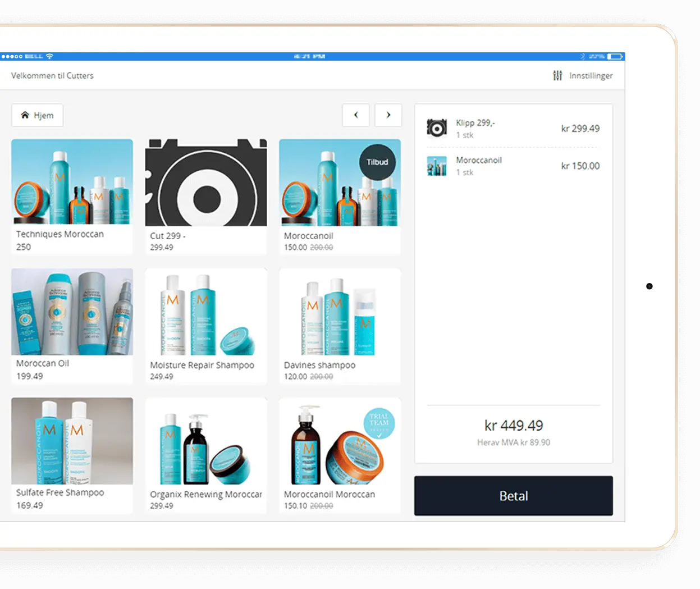
Task: Select the camera icon beside Klipp 299,-
Action: [x=437, y=128]
